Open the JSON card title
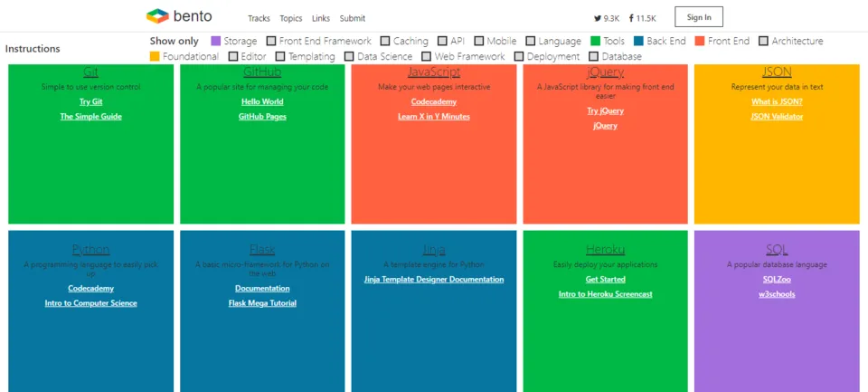This screenshot has height=392, width=868. pos(778,72)
